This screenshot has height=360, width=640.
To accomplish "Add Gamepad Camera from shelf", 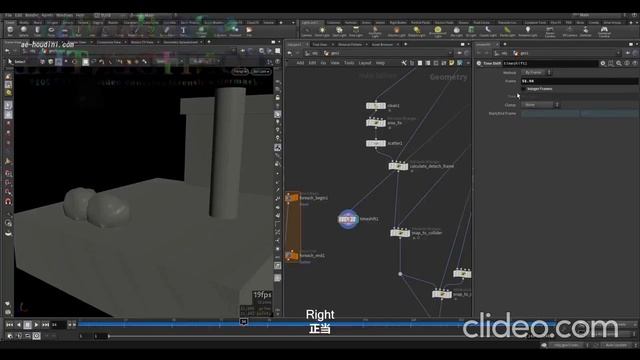I will (604, 31).
